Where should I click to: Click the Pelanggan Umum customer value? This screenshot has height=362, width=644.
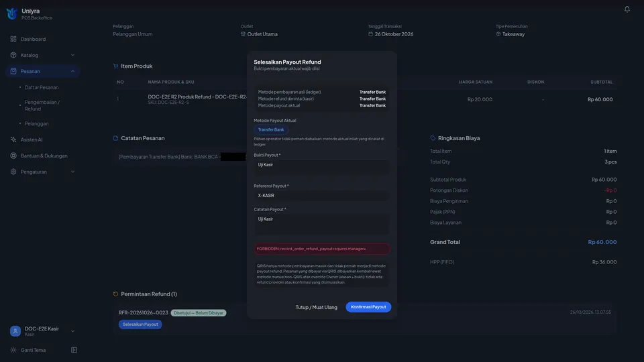pos(133,34)
